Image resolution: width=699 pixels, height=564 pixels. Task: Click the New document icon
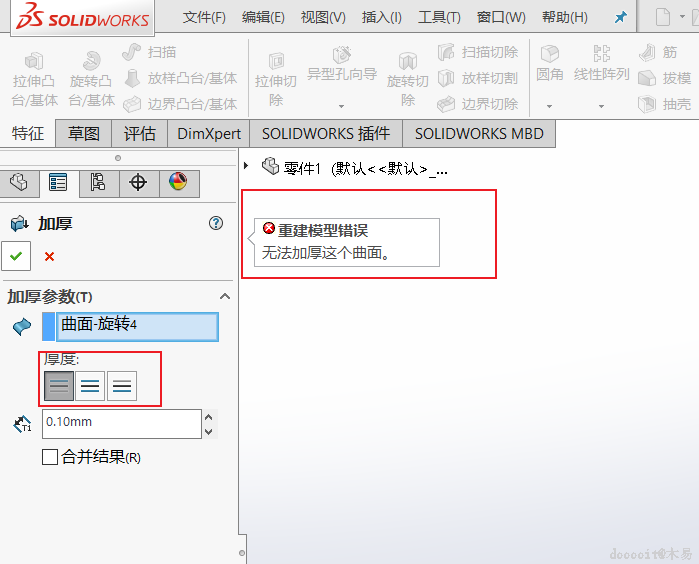pos(662,17)
